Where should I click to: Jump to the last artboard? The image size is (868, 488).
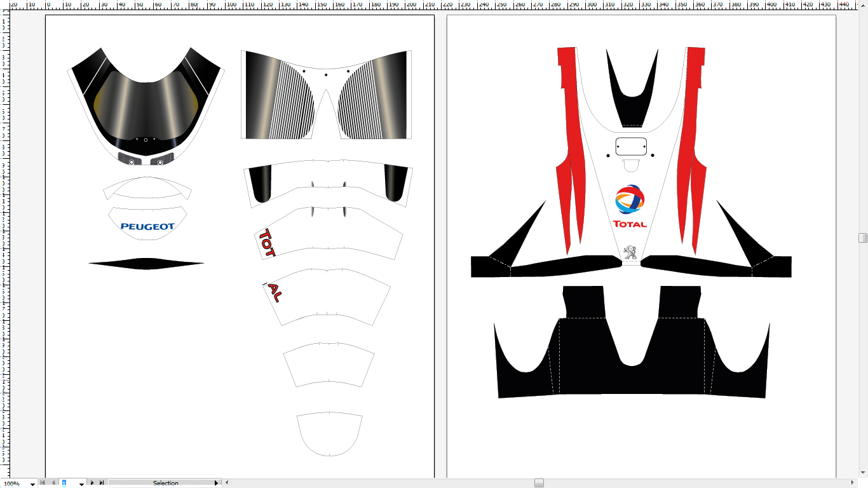101,484
